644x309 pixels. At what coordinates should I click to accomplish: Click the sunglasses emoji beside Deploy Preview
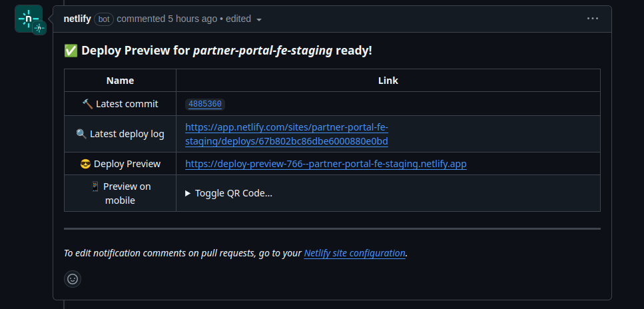85,164
